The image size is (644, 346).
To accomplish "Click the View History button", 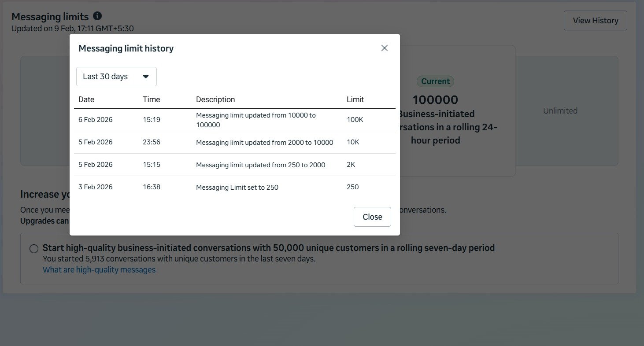I will tap(595, 20).
